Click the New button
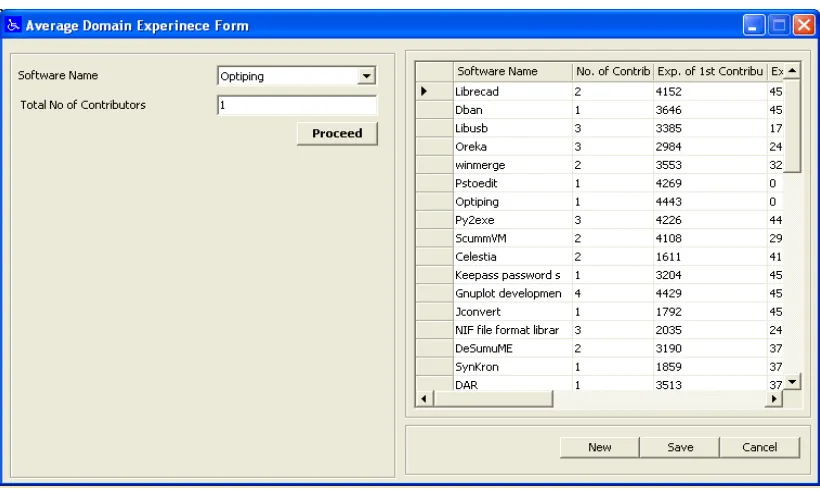 click(599, 447)
